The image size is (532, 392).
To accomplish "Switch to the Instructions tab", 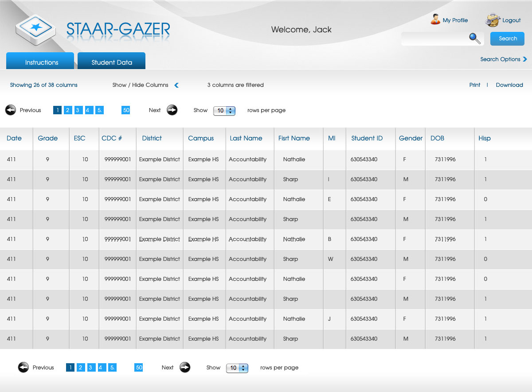I will tap(40, 61).
